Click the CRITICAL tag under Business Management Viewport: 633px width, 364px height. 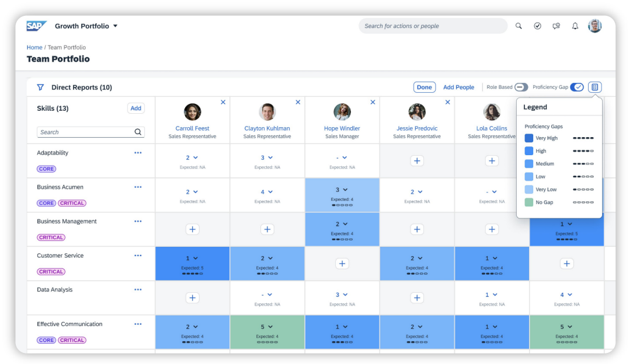click(51, 237)
